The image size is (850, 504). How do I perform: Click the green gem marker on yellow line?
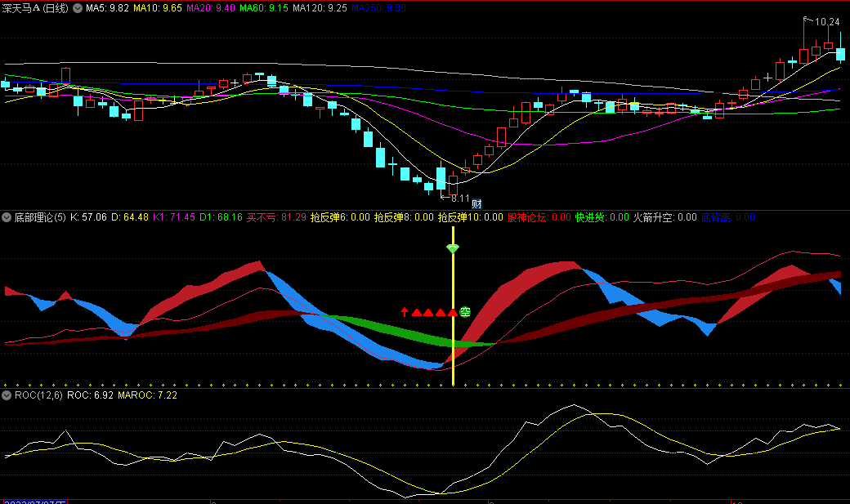tap(453, 248)
